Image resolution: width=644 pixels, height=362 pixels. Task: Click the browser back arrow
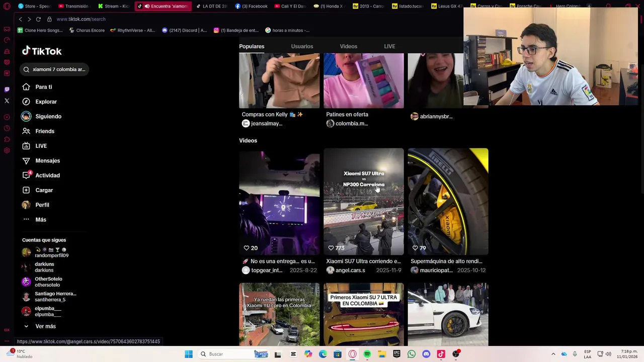click(20, 19)
